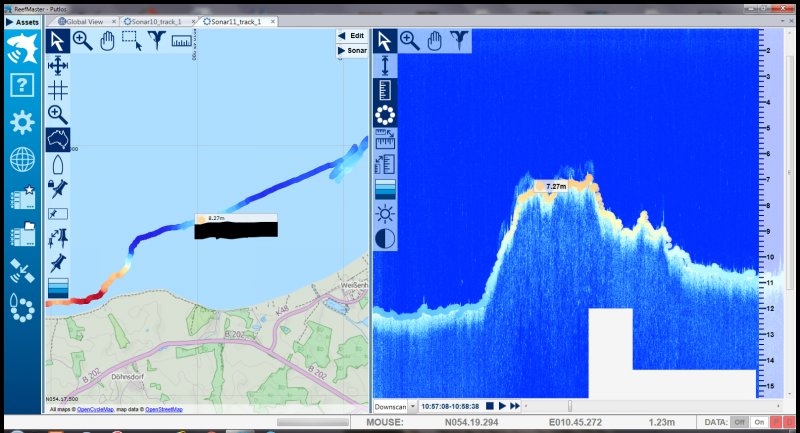This screenshot has height=433, width=800.
Task: Open the Downscan channel dropdown
Action: 392,407
